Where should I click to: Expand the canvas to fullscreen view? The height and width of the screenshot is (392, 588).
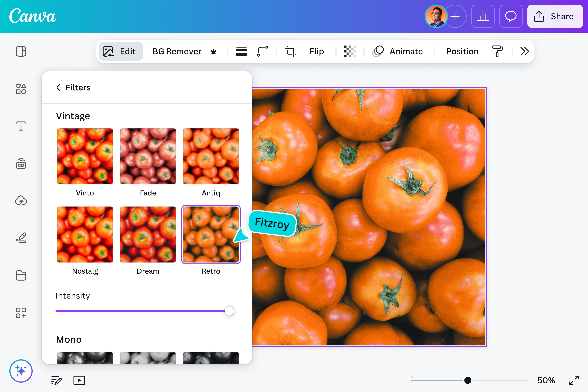point(574,380)
